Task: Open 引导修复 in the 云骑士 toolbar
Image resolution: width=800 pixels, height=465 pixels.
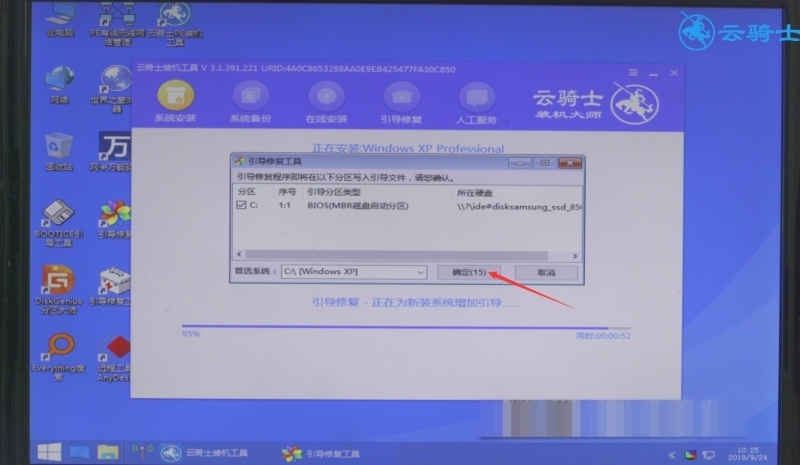Action: pyautogui.click(x=402, y=102)
